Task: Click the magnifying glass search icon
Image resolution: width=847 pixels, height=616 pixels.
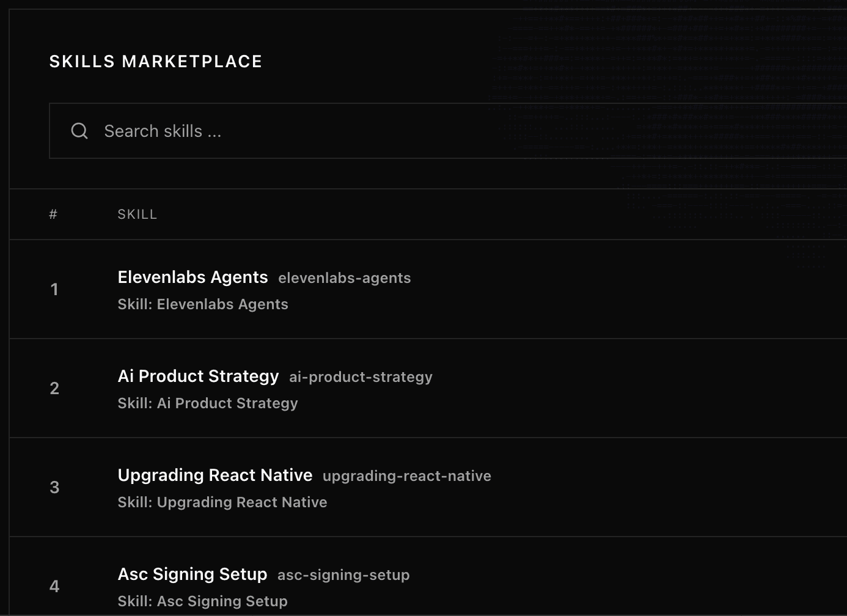Action: [x=79, y=131]
